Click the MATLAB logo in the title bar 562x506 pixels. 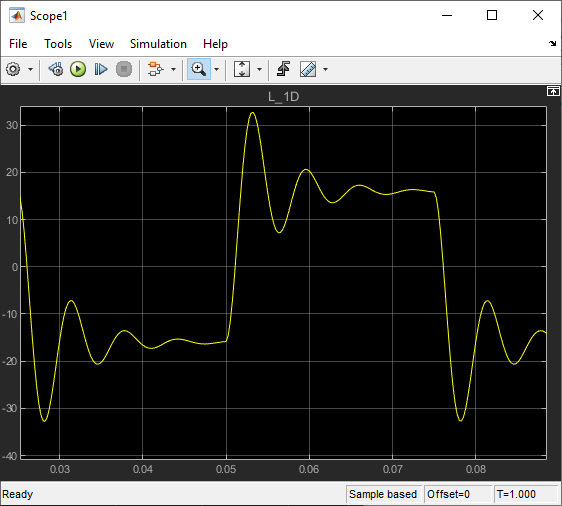(x=17, y=16)
